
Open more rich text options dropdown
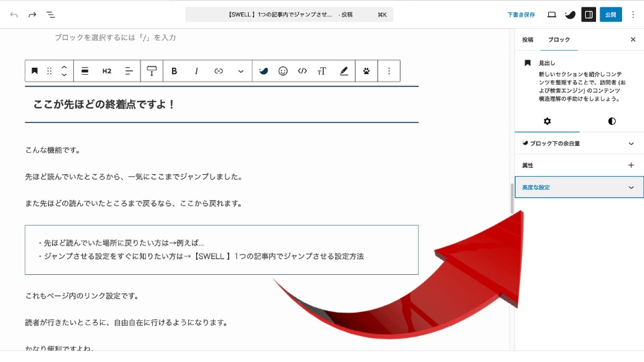240,71
